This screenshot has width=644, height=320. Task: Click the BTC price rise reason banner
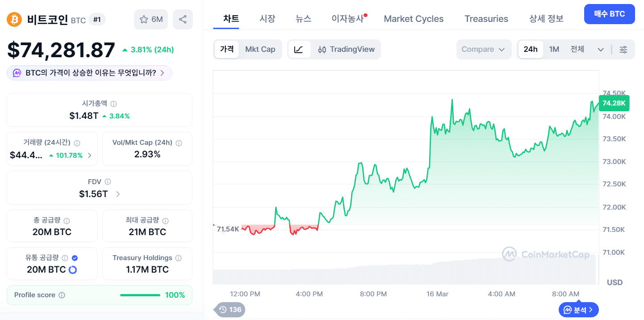[x=89, y=73]
